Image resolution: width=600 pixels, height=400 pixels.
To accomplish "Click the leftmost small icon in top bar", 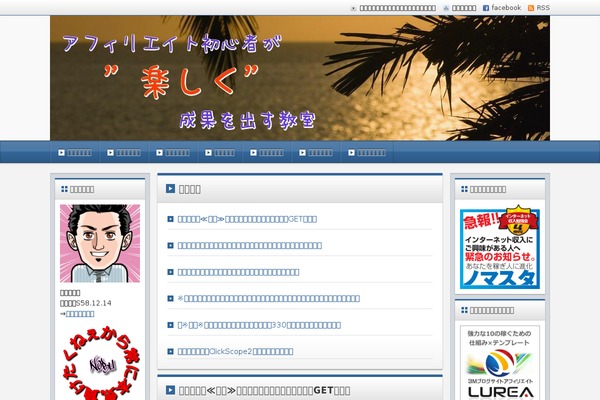I will pyautogui.click(x=353, y=8).
